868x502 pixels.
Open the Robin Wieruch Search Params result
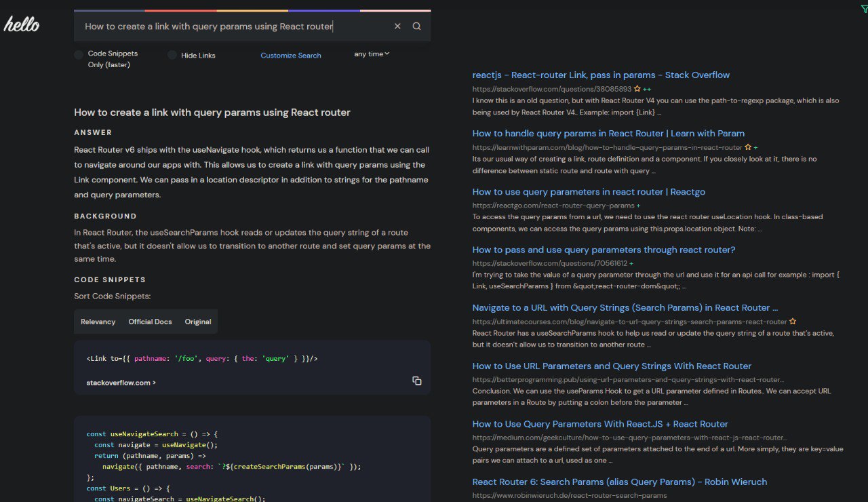619,482
